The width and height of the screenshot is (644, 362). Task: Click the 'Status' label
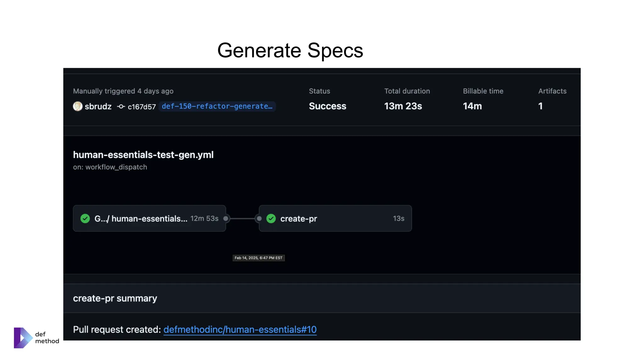(319, 91)
